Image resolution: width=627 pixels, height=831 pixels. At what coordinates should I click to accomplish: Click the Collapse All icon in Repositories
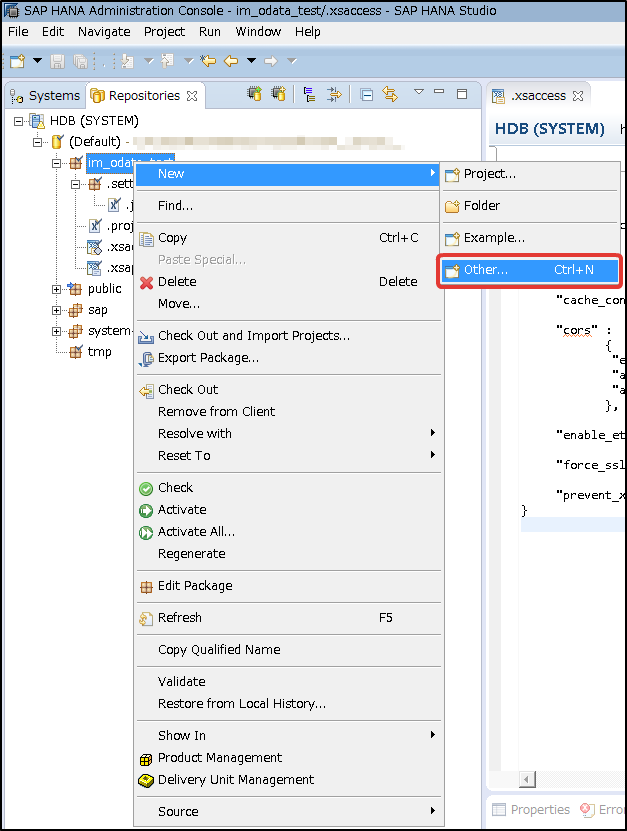click(x=366, y=95)
